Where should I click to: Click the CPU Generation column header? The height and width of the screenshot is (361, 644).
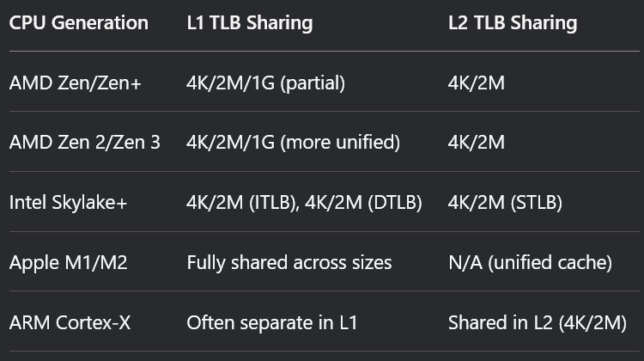[78, 22]
